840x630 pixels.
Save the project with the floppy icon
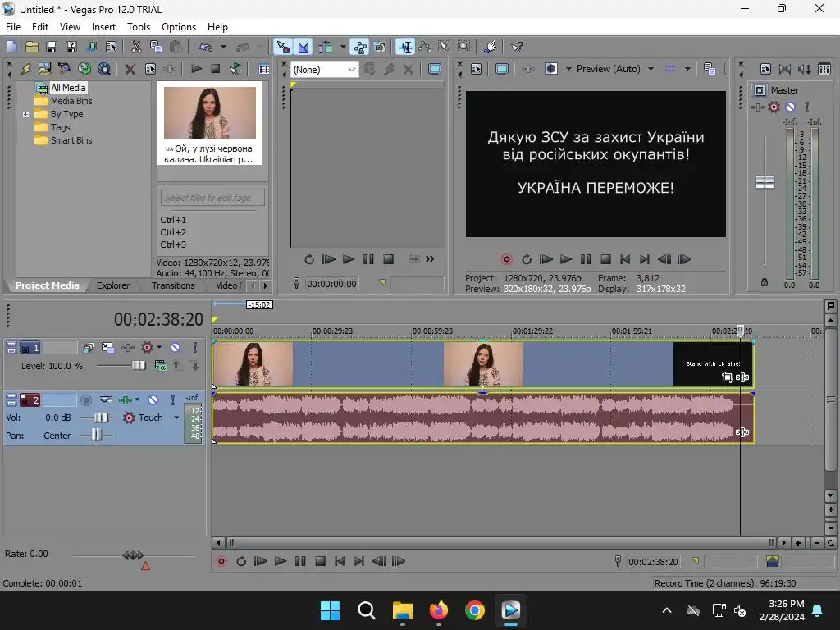[x=52, y=47]
